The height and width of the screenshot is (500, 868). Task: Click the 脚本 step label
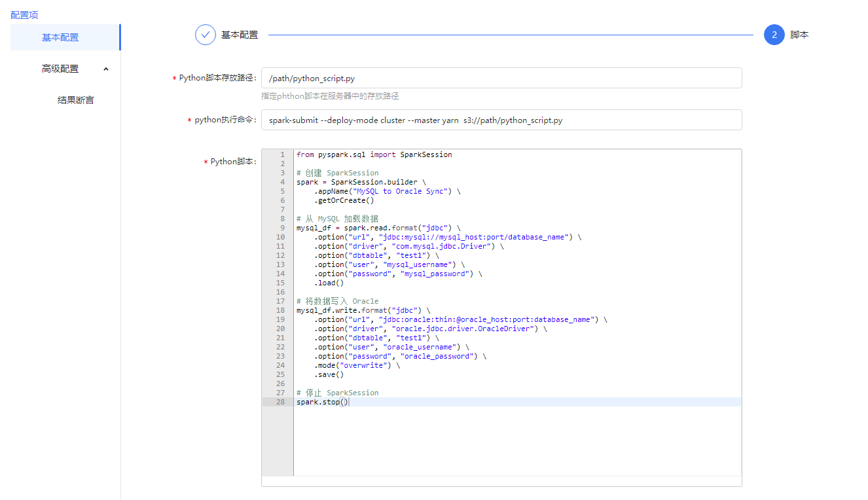click(799, 35)
